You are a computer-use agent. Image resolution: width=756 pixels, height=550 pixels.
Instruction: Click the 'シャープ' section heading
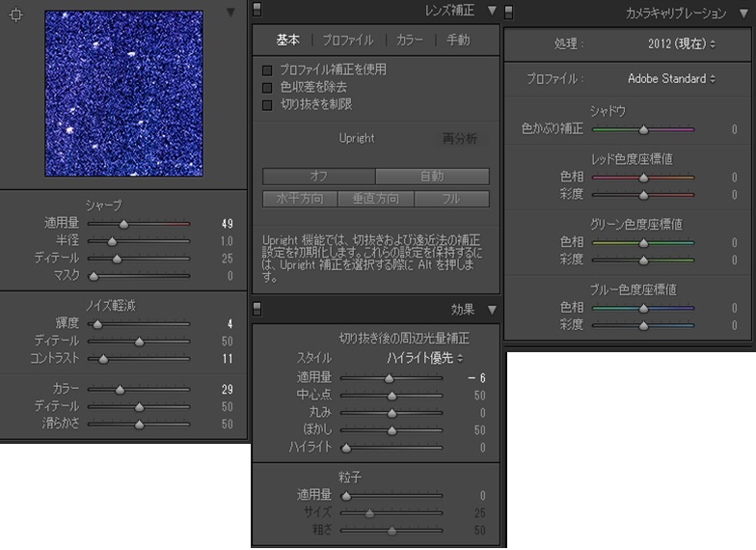104,206
